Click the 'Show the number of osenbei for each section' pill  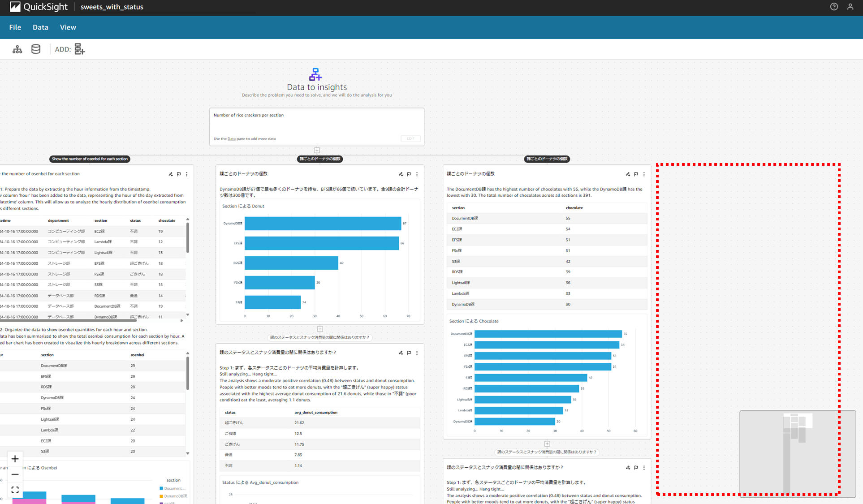pyautogui.click(x=90, y=159)
